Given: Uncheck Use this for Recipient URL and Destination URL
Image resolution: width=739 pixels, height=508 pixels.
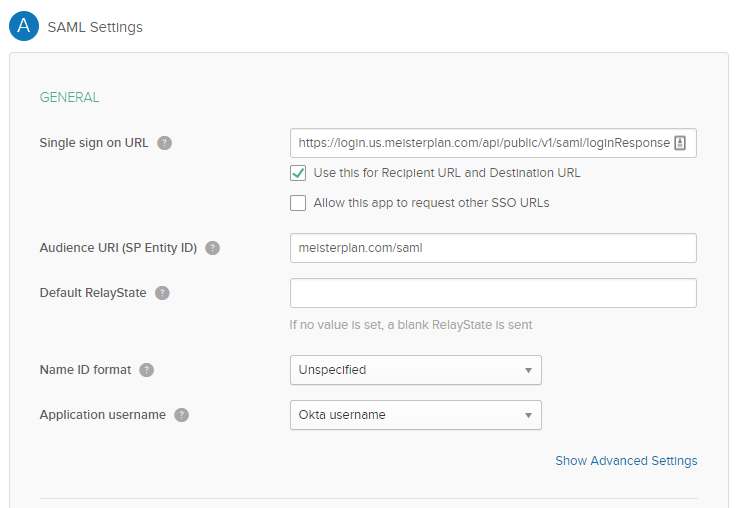Looking at the screenshot, I should pyautogui.click(x=298, y=173).
